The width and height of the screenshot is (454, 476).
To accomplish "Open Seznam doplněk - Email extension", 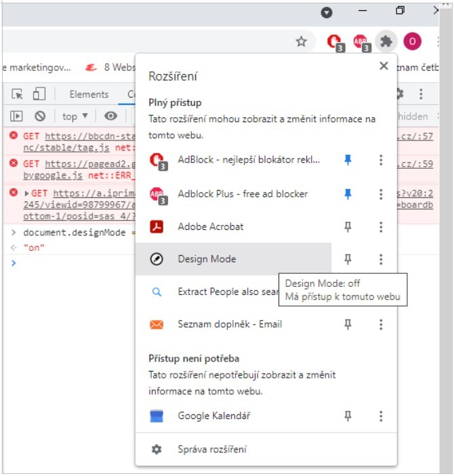I will [234, 324].
